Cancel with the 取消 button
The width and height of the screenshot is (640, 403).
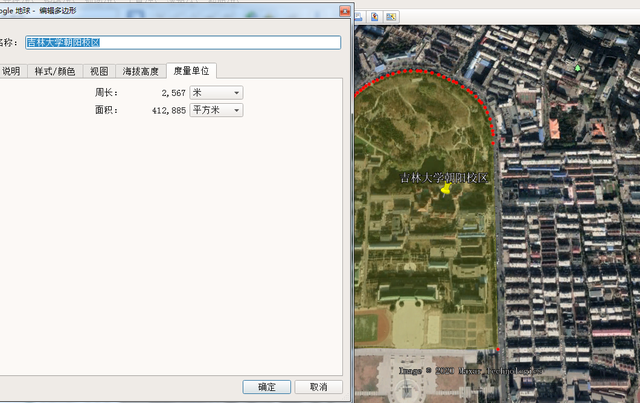[x=318, y=387]
